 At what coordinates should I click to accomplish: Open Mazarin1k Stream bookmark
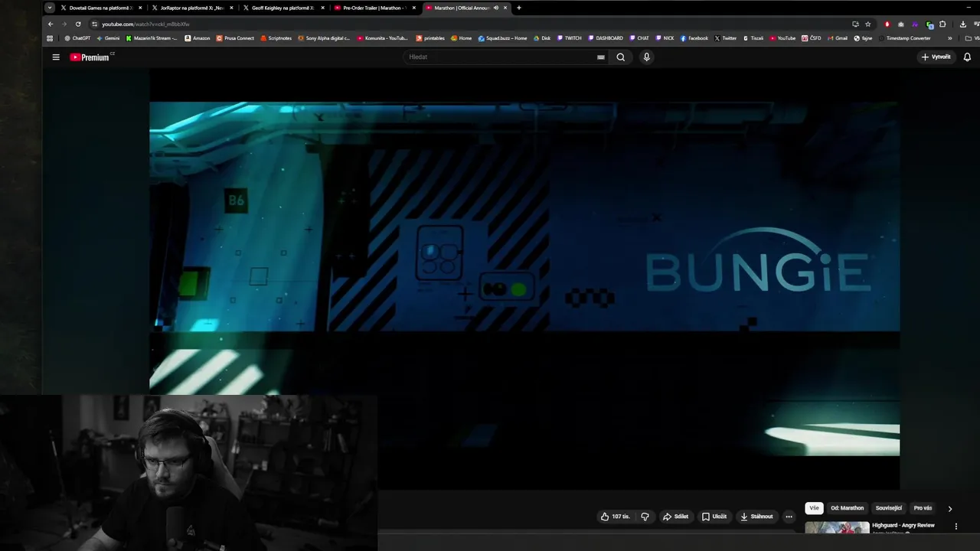[152, 38]
